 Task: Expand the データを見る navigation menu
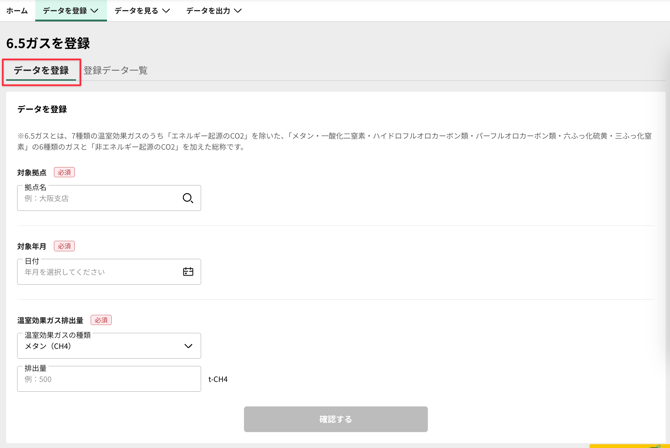(141, 11)
